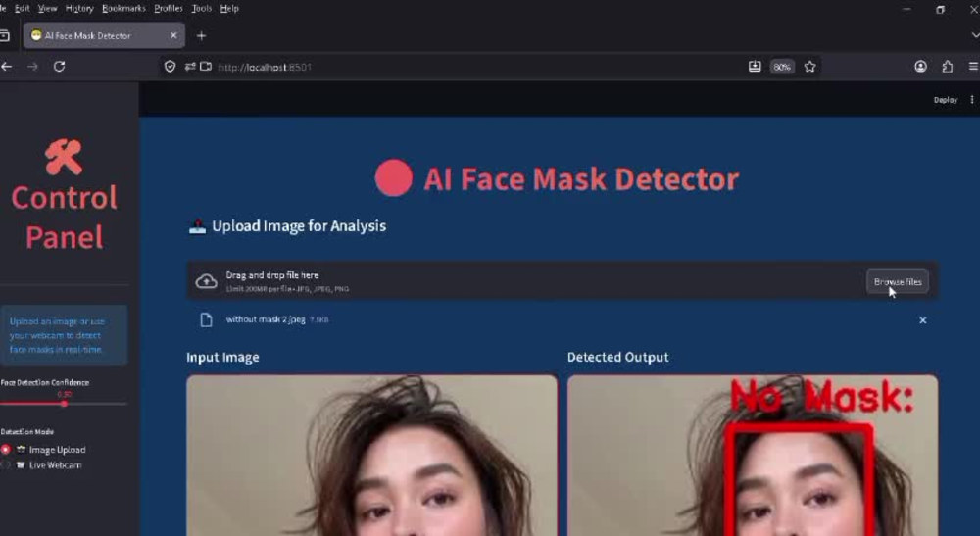Select the Live Webcam radio option

[x=6, y=465]
